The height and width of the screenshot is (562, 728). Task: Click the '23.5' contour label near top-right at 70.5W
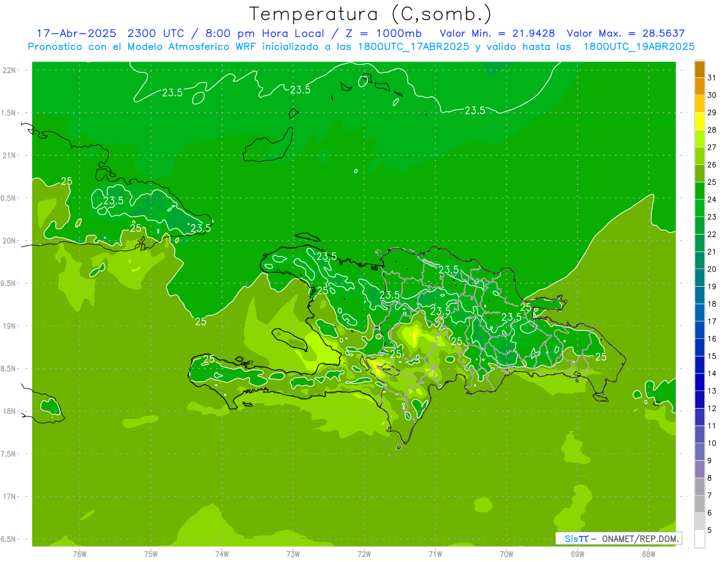[x=474, y=110]
